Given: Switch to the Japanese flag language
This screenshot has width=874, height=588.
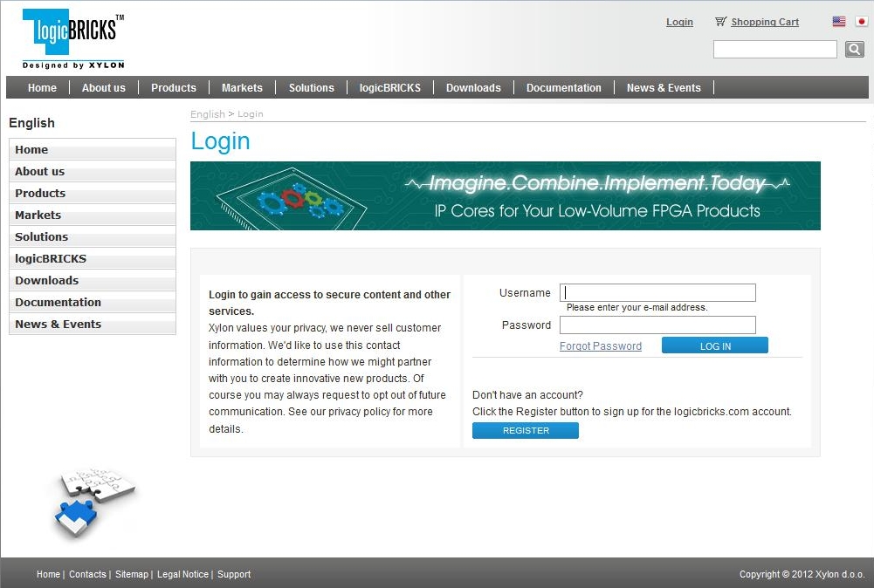Looking at the screenshot, I should point(862,22).
